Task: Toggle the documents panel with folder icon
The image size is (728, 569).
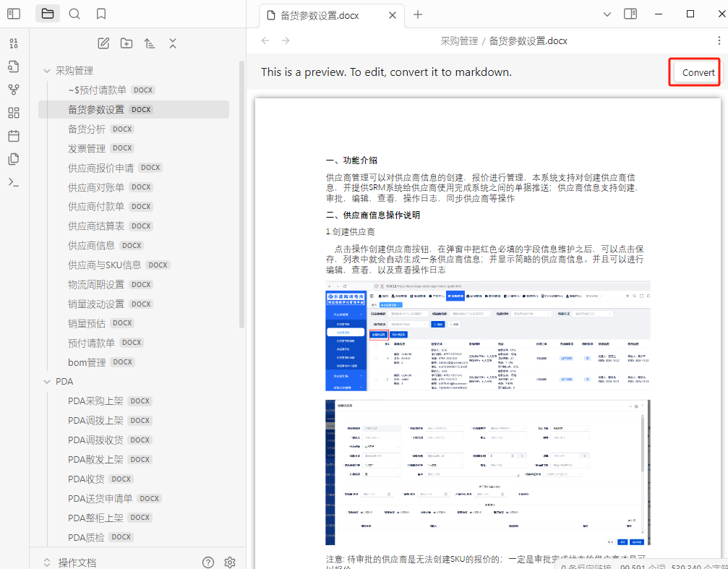Action: (x=48, y=14)
